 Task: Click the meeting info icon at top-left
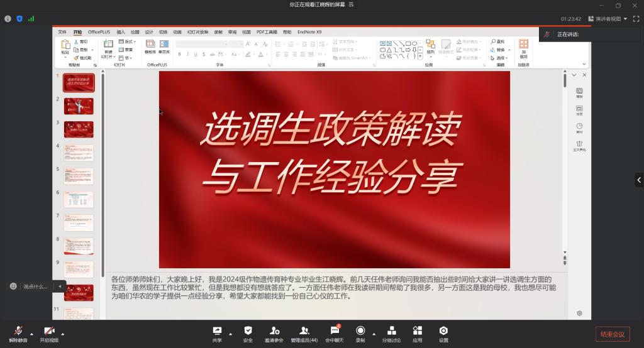[x=8, y=19]
